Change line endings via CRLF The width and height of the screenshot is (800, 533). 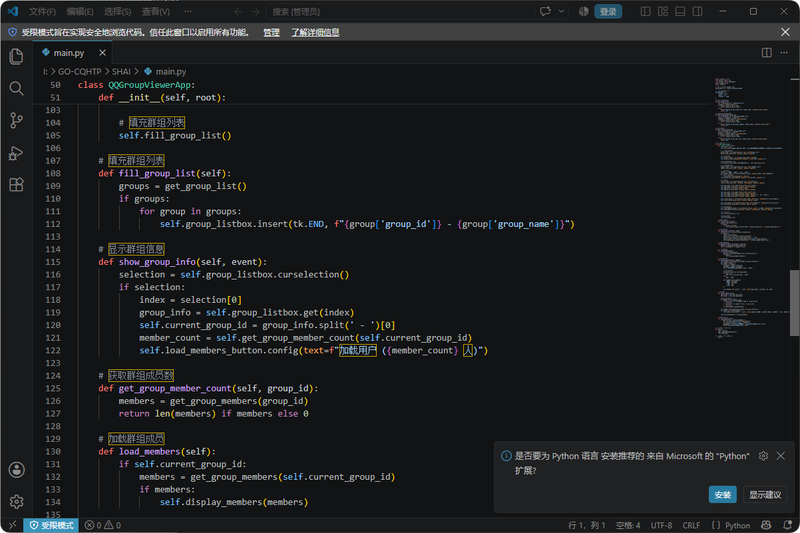tap(691, 525)
